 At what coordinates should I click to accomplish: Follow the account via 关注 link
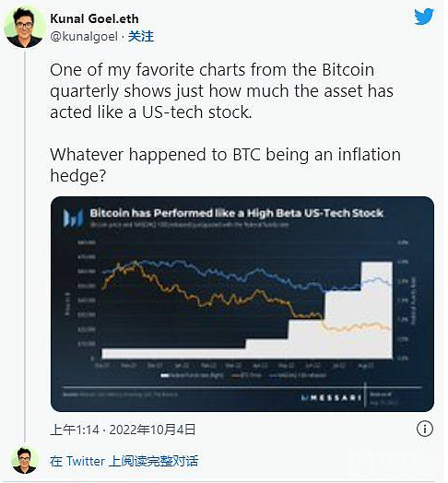click(141, 36)
